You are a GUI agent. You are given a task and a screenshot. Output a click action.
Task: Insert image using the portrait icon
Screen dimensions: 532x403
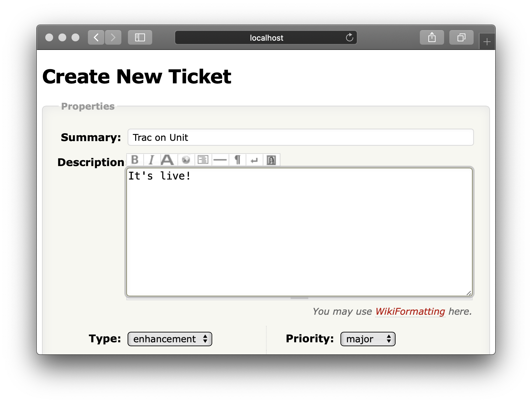pyautogui.click(x=271, y=160)
